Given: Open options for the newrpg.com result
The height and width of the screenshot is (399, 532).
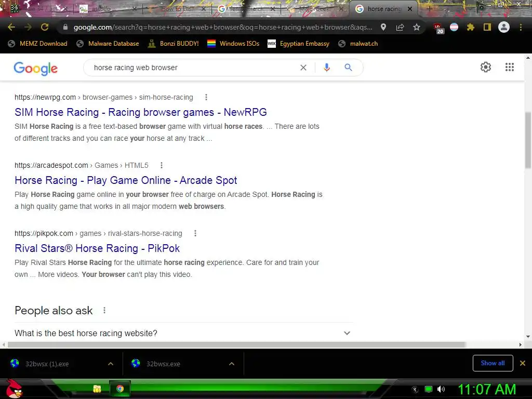Looking at the screenshot, I should pyautogui.click(x=206, y=97).
